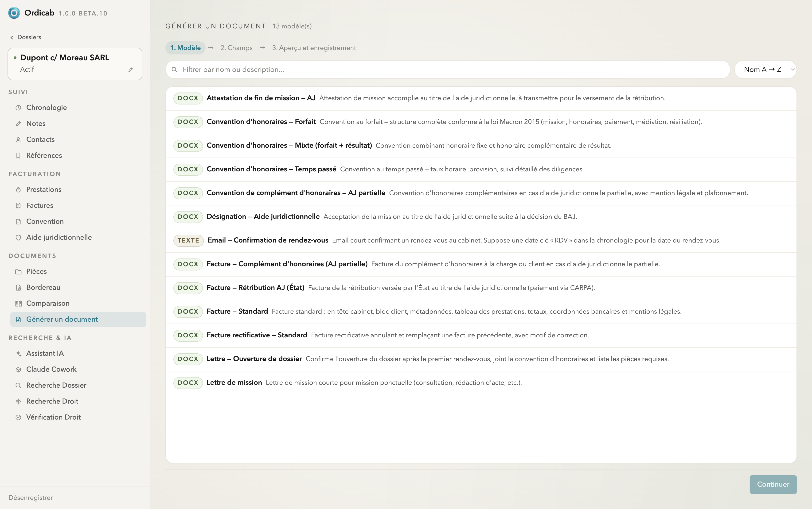
Task: Click the Contacts person icon
Action: click(19, 140)
